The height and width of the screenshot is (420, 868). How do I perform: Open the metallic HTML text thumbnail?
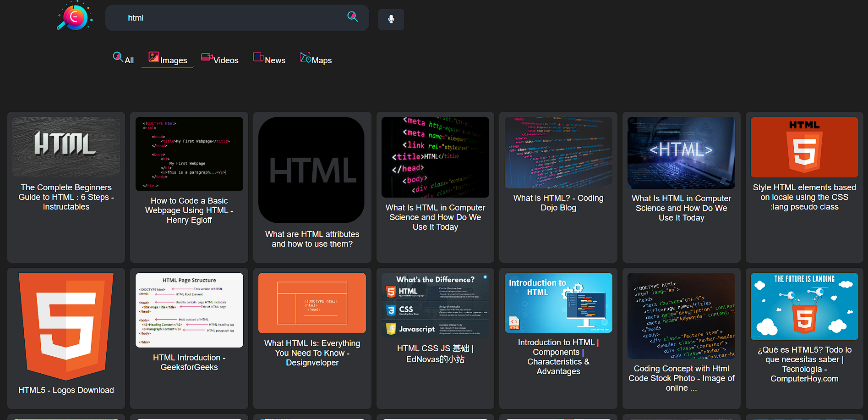click(66, 147)
